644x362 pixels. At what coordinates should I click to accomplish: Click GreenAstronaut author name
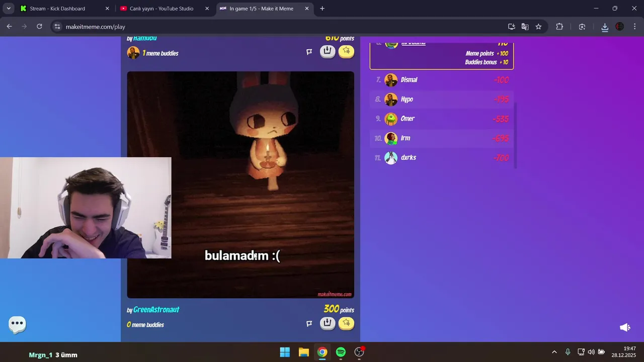[156, 310]
